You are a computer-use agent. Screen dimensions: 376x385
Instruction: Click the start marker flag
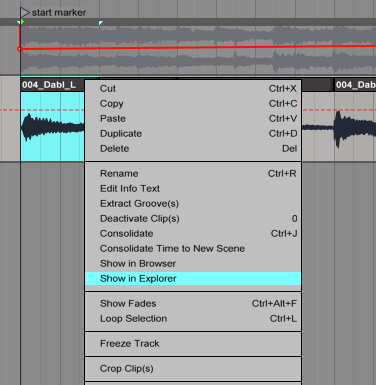click(25, 13)
